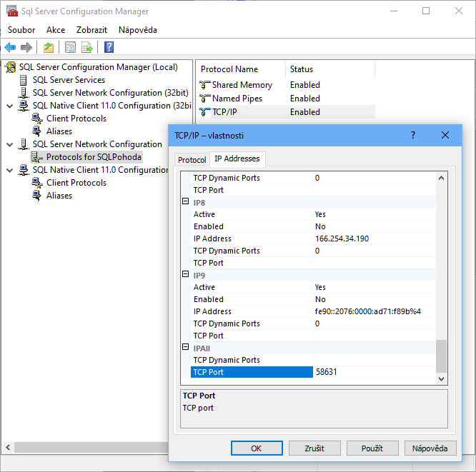Collapse the IPAll property group
The width and height of the screenshot is (476, 472).
pyautogui.click(x=186, y=347)
